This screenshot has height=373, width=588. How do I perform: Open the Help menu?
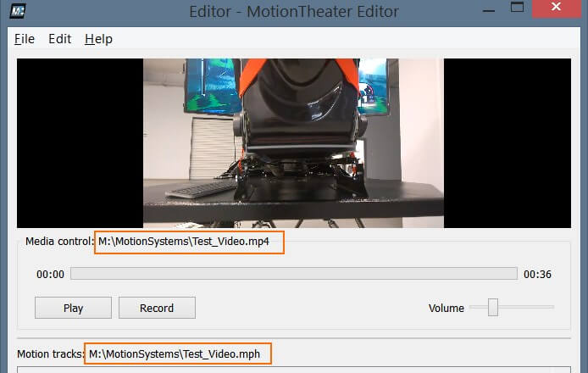[x=98, y=39]
